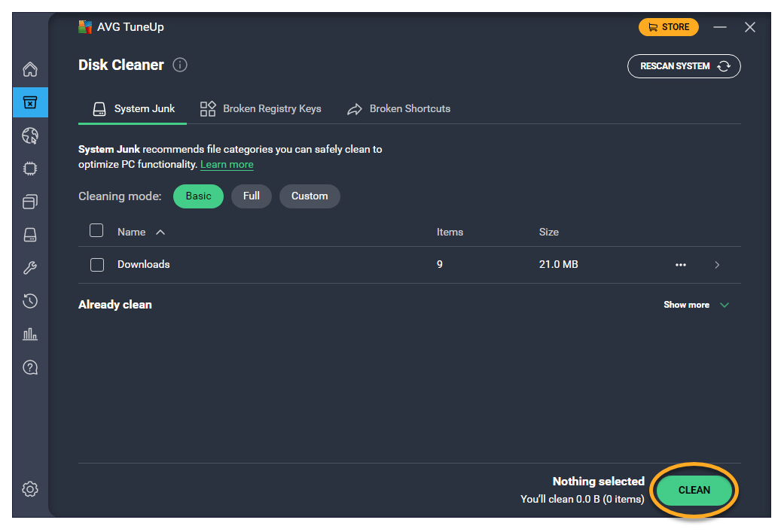The height and width of the screenshot is (532, 784).
Task: Open the Browser Cleaner globe icon
Action: (30, 135)
